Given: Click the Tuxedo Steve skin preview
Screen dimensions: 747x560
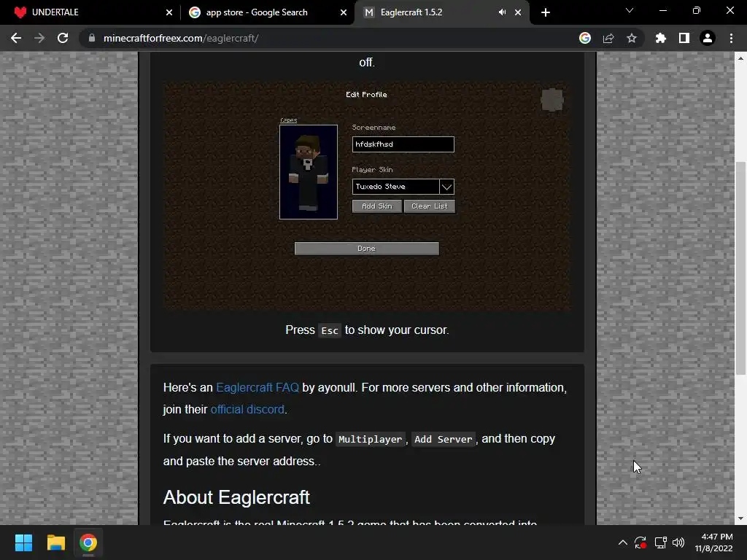Looking at the screenshot, I should pos(309,172).
